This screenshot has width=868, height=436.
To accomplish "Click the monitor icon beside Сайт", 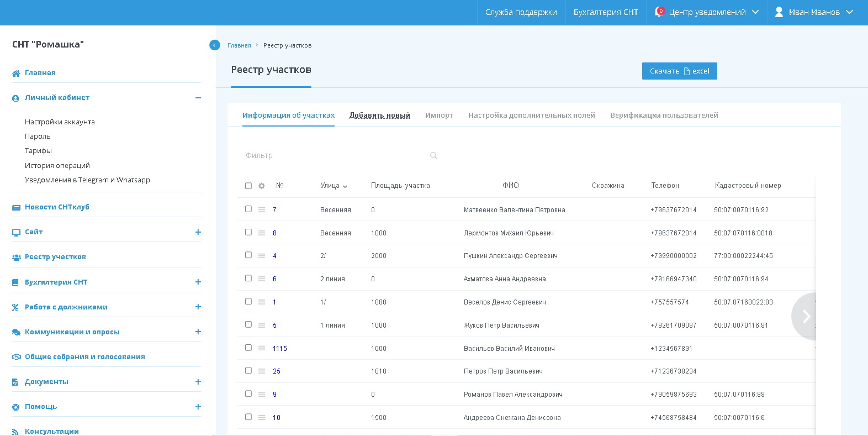I will pyautogui.click(x=16, y=232).
